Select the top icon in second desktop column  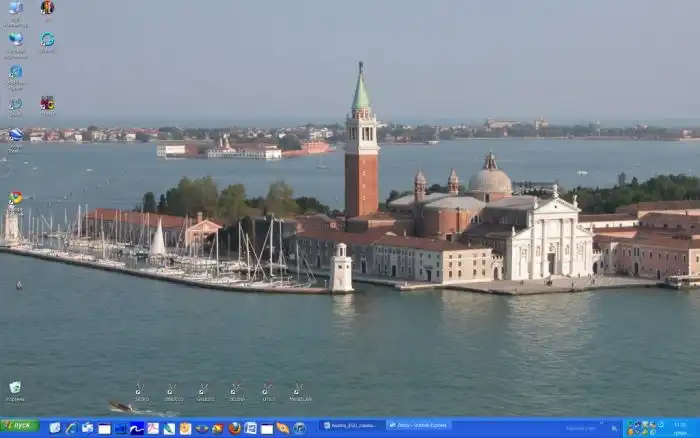click(x=47, y=8)
